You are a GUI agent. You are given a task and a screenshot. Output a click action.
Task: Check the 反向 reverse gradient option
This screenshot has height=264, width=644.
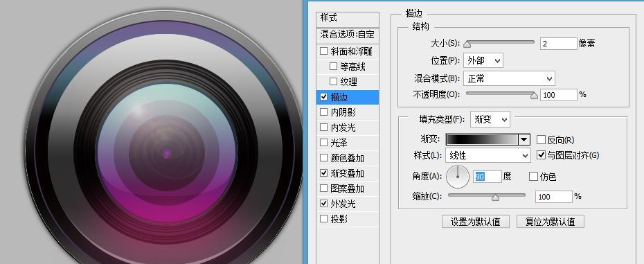coord(541,140)
